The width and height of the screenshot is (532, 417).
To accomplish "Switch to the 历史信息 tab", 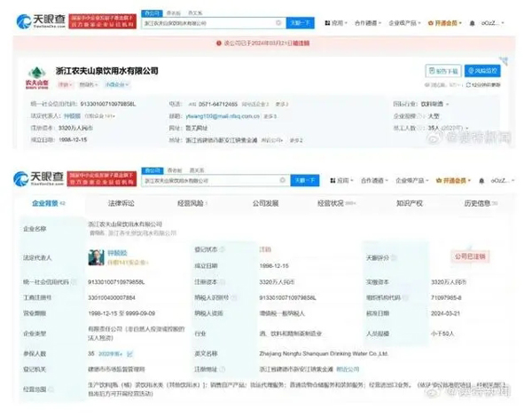I will point(481,203).
